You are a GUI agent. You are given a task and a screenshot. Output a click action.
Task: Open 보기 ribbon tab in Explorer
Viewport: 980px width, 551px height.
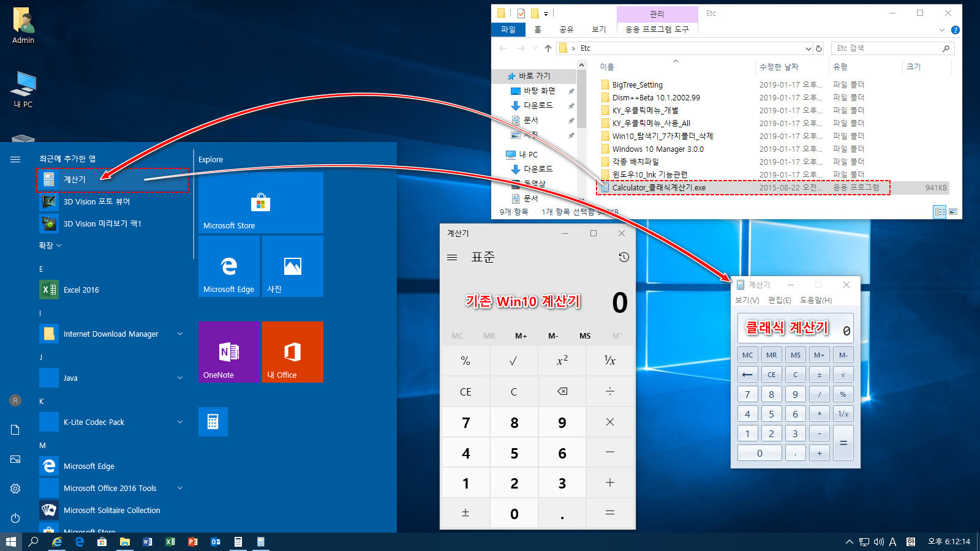pos(599,29)
